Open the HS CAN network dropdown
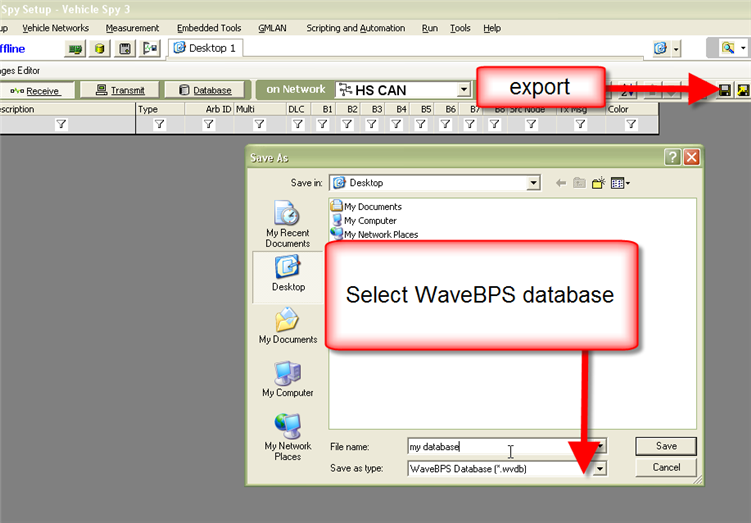 463,90
